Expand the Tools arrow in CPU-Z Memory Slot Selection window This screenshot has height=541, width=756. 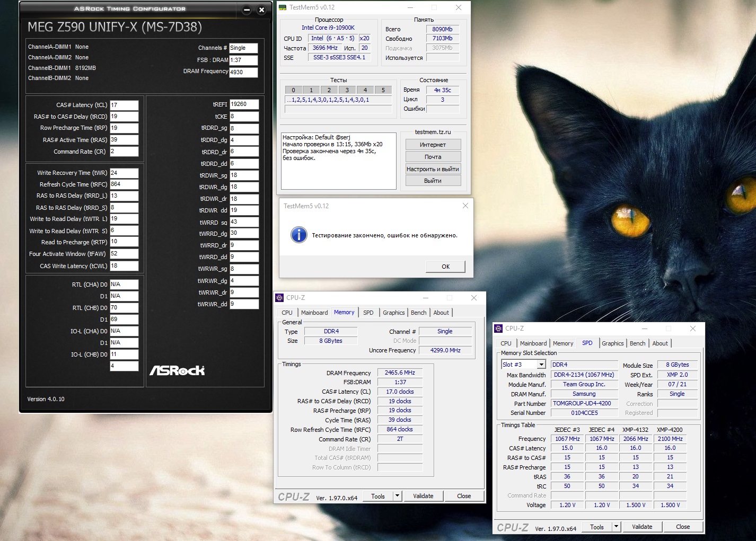(616, 527)
